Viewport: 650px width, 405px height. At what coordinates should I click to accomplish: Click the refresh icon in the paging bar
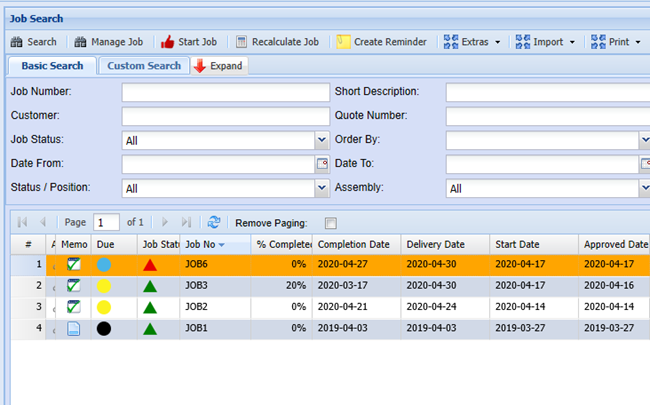tap(213, 222)
